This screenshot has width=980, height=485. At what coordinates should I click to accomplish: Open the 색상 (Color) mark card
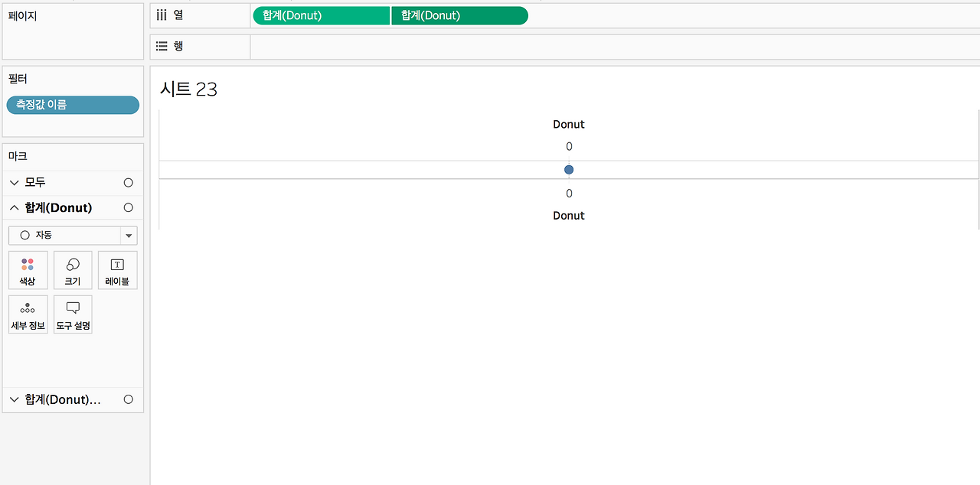(28, 270)
